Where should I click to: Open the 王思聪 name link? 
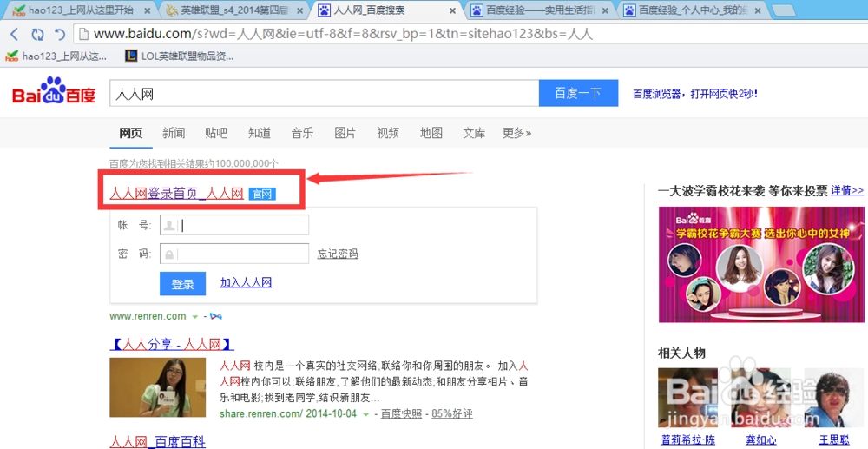[x=833, y=440]
